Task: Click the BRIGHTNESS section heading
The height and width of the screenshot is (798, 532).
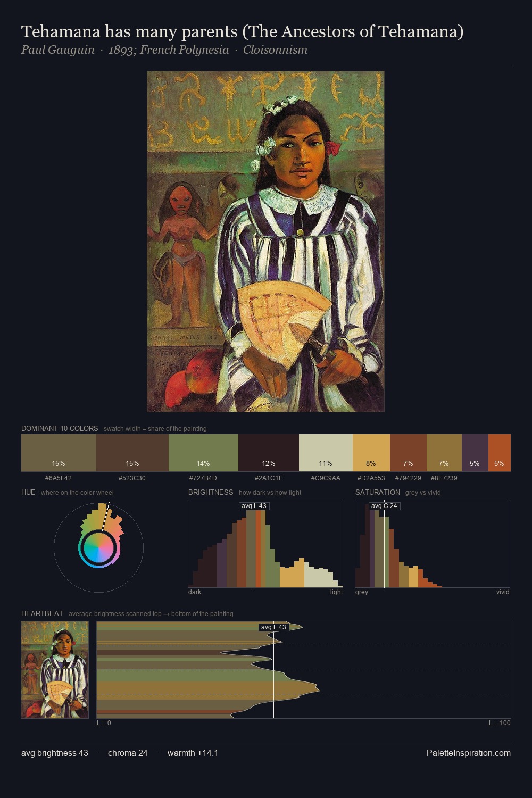Action: coord(211,492)
